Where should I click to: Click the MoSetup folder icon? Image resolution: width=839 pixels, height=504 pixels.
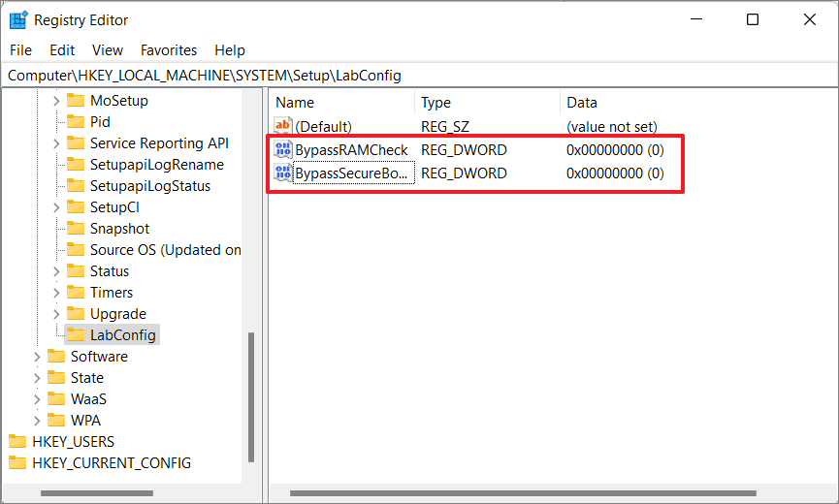pos(76,101)
